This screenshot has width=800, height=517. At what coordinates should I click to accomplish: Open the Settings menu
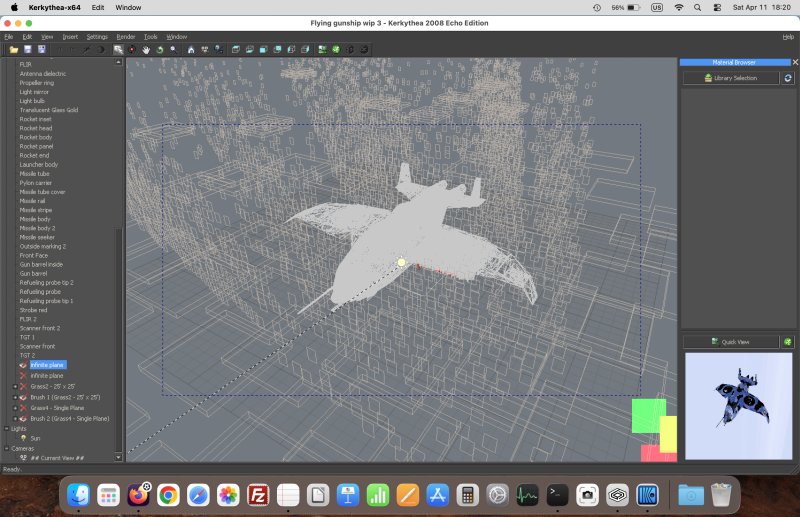pyautogui.click(x=97, y=37)
